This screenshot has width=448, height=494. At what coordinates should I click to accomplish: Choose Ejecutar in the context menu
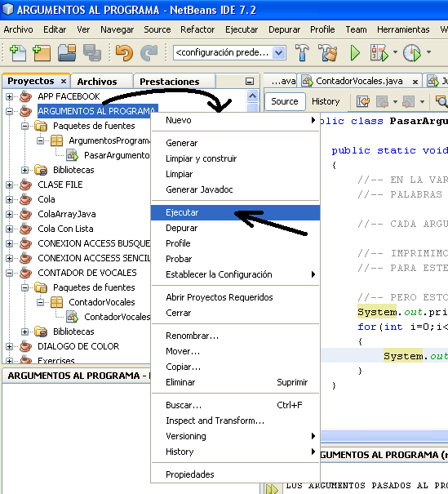236,212
